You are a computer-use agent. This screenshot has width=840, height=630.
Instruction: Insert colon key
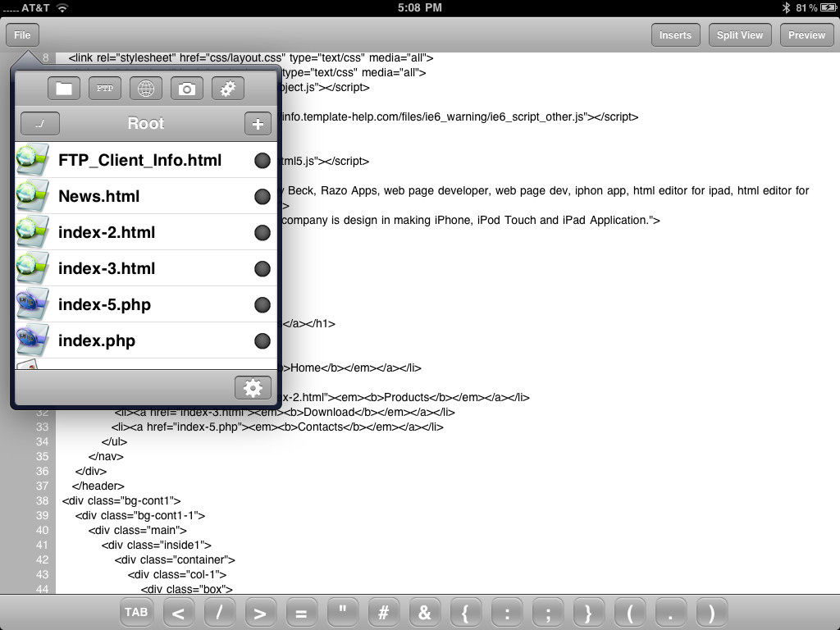507,612
